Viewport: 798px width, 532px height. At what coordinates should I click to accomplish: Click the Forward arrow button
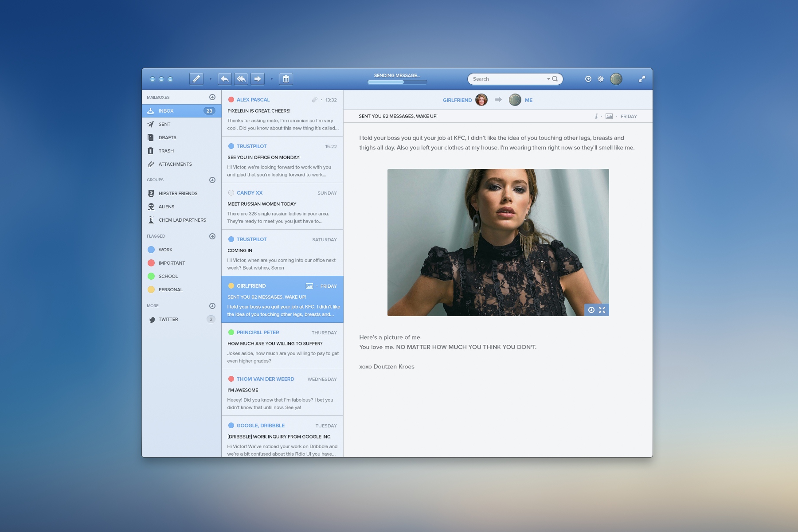258,79
